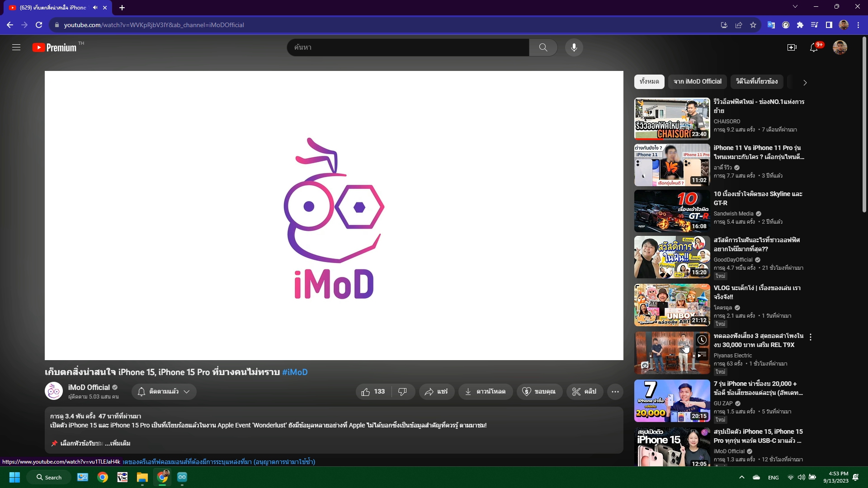
Task: Add Piyanas Electric video to queue
Action: click(x=702, y=355)
